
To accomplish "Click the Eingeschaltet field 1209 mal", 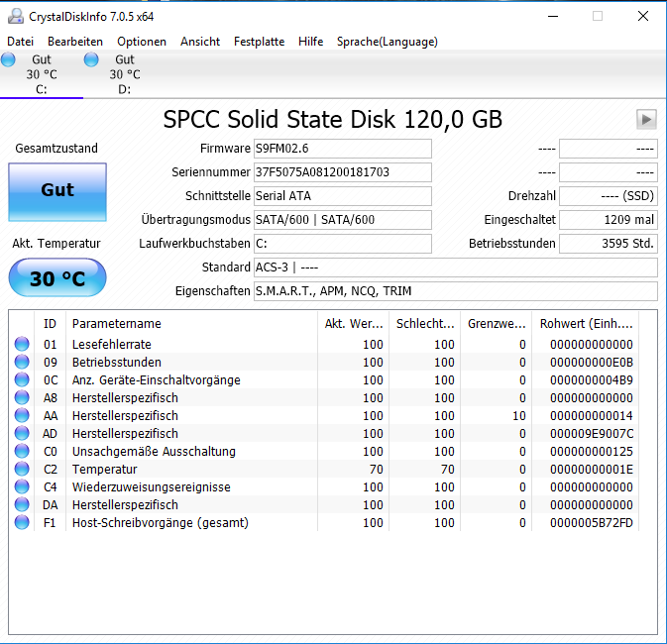I will point(609,220).
